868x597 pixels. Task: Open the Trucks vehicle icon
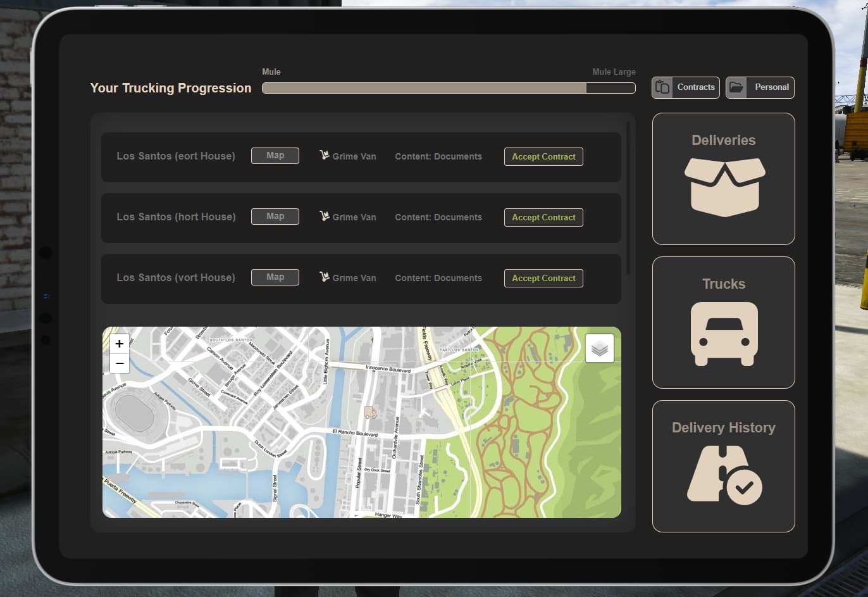(x=724, y=334)
